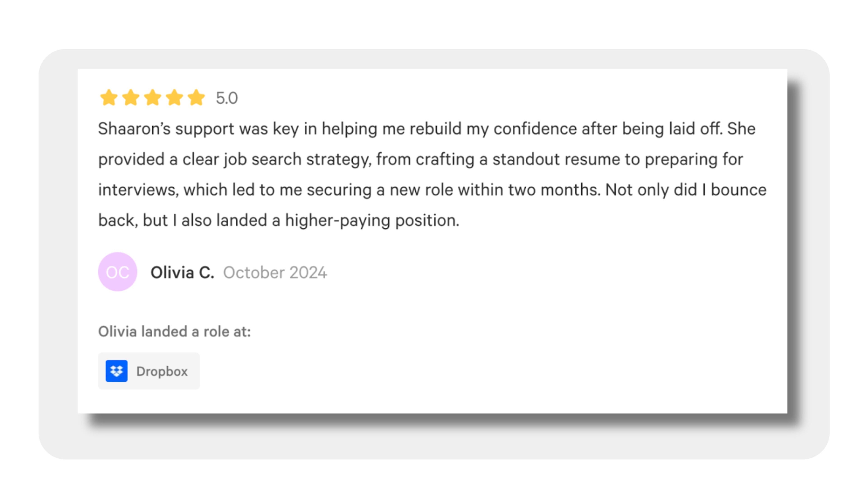Click the October 2024 review date
Image resolution: width=868 pixels, height=488 pixels.
tap(275, 272)
